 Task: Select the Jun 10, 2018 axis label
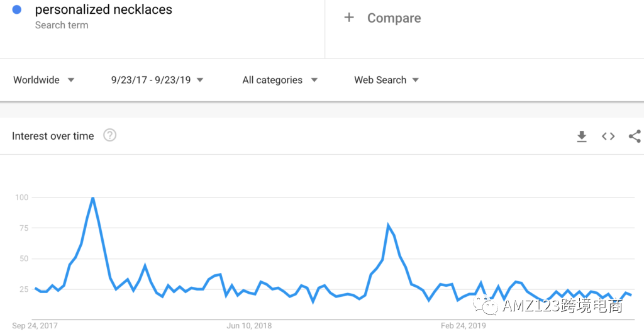point(249,326)
